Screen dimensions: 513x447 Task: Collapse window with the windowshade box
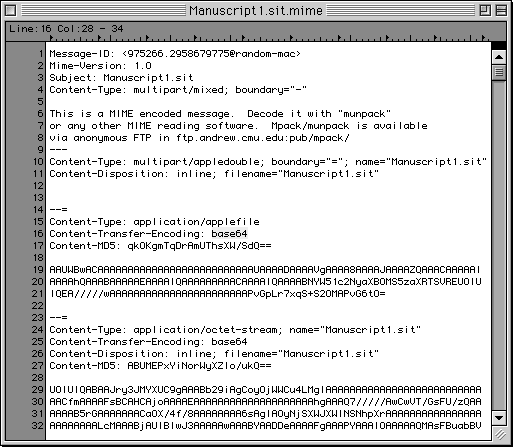click(501, 11)
